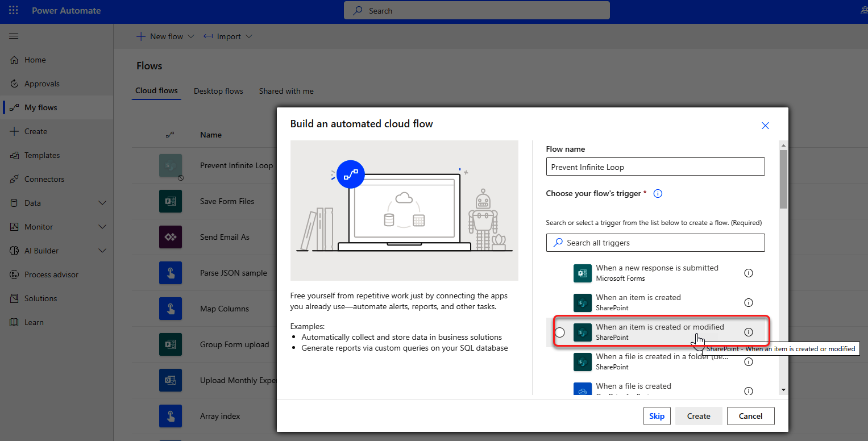This screenshot has height=441, width=868.
Task: Click info icon for 'When a file is created in a folder'
Action: click(x=749, y=361)
